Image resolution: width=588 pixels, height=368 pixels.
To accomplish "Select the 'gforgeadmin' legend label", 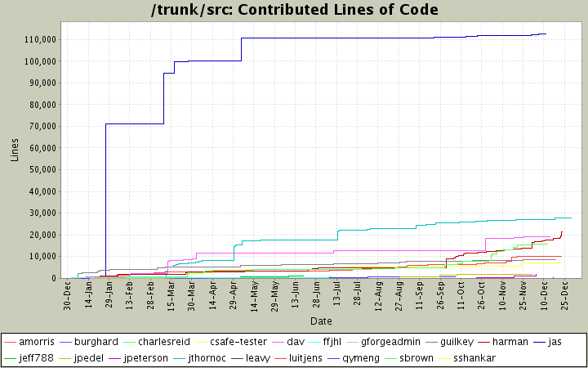I will coord(390,342).
